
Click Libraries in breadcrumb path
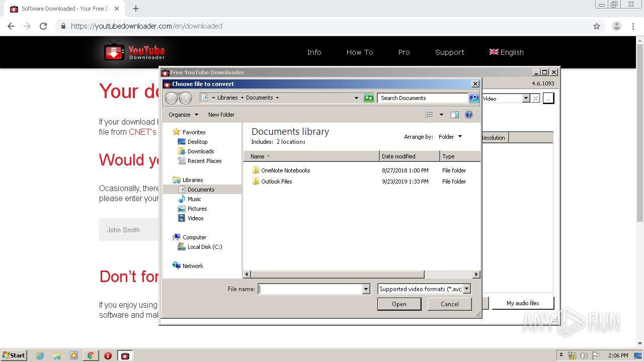(227, 98)
